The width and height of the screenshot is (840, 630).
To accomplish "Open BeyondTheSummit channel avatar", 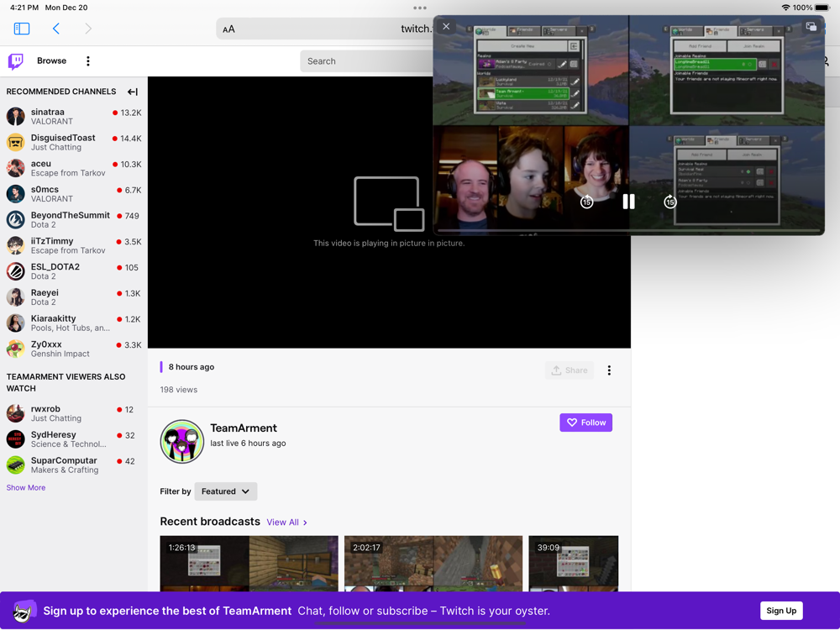I will 15,219.
